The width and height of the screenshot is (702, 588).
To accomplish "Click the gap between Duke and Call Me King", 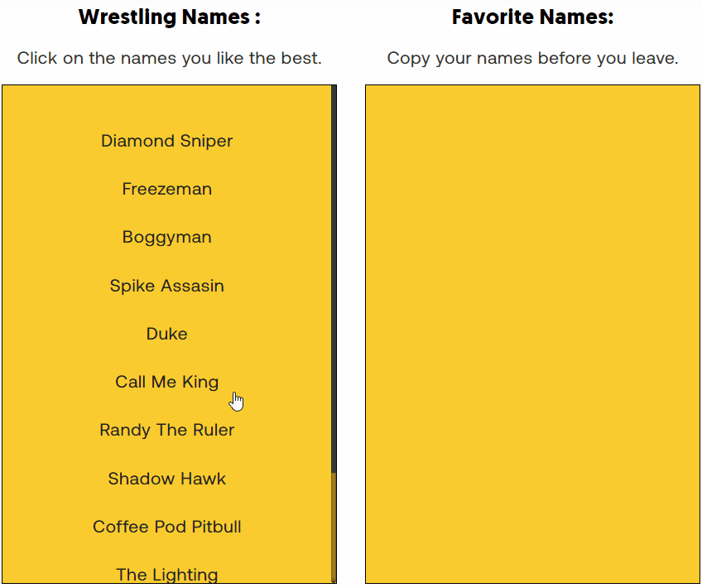I will (x=166, y=358).
